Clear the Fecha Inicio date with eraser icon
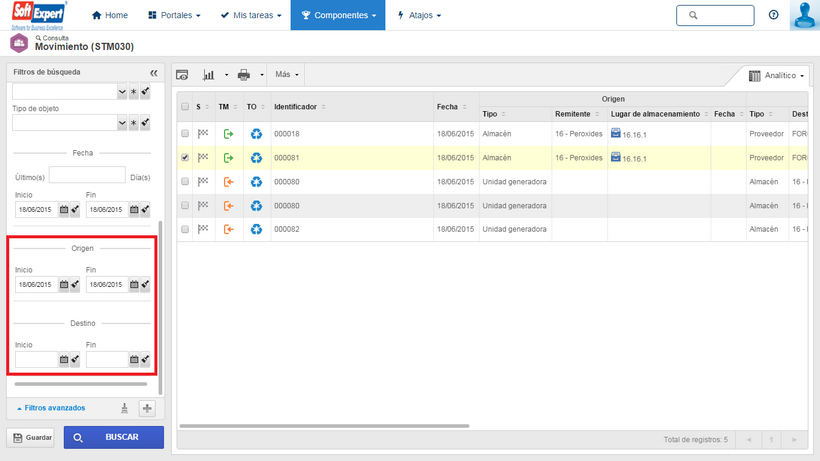The height and width of the screenshot is (461, 820). 75,210
